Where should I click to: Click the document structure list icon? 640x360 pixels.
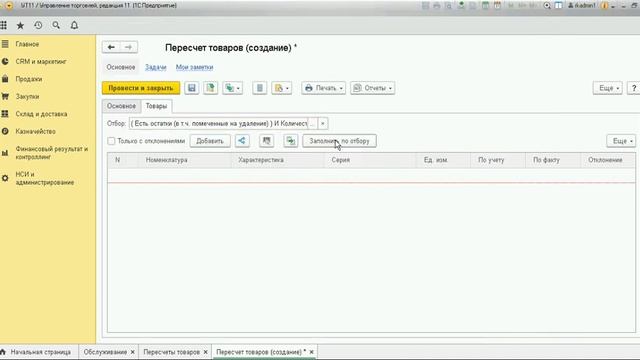point(260,88)
